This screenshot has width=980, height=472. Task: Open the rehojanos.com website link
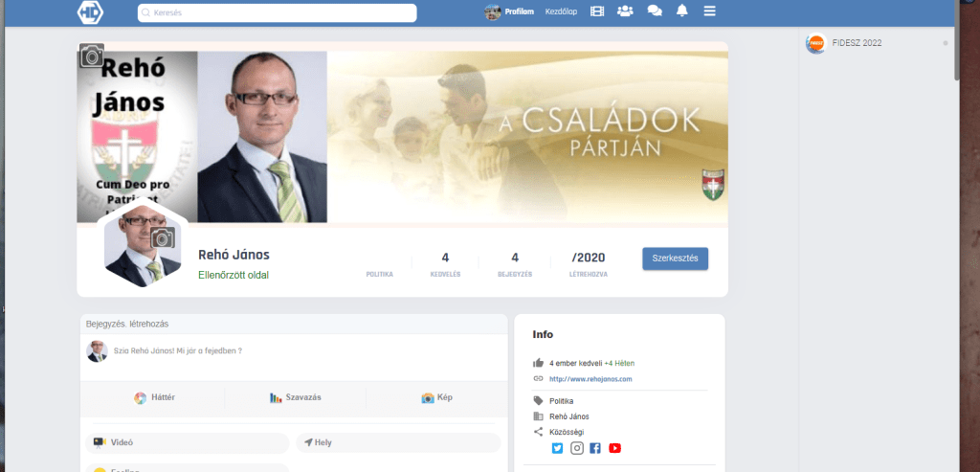click(x=590, y=379)
